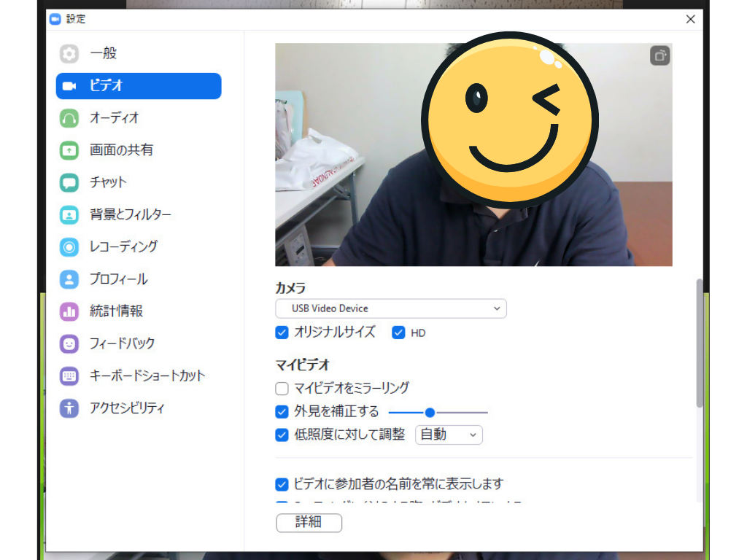747x560 pixels.
Task: Click the Recording (レコーディング) icon
Action: point(69,247)
